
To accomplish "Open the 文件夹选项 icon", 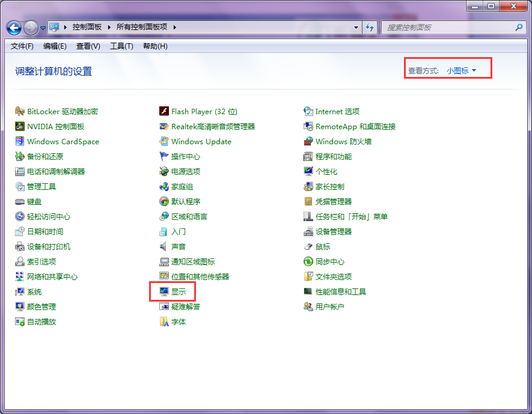I will (308, 276).
